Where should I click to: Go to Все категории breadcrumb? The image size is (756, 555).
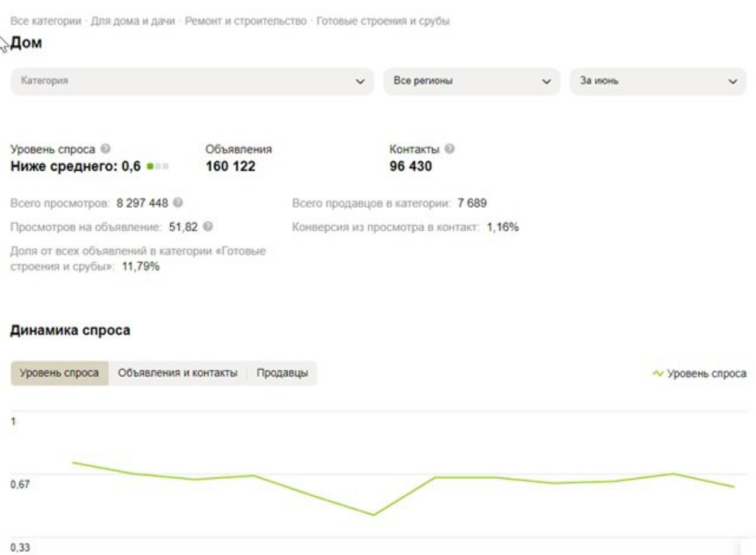pos(46,21)
